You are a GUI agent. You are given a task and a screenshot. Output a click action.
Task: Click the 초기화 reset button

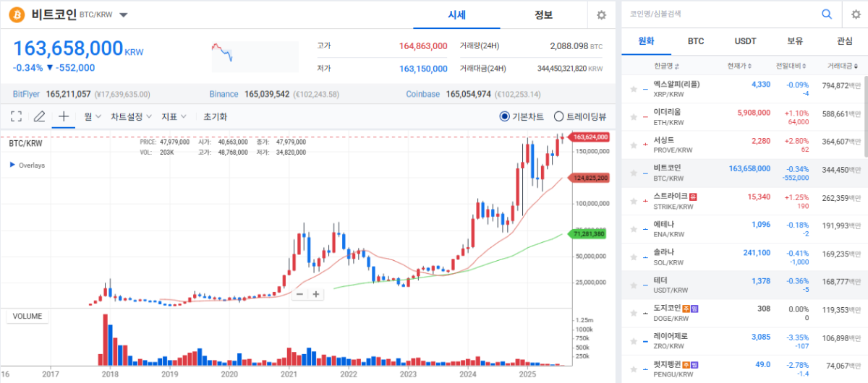215,116
